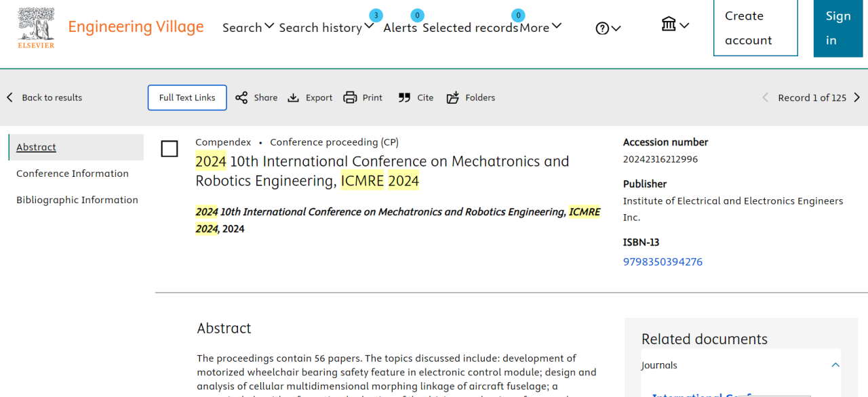This screenshot has width=868, height=397.
Task: Click the Related documents heading
Action: 705,339
